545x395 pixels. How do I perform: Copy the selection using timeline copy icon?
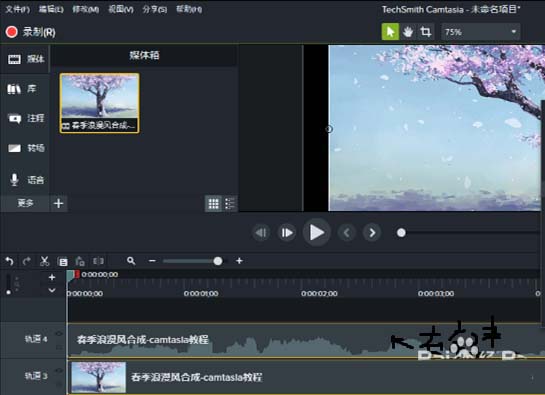click(x=63, y=261)
